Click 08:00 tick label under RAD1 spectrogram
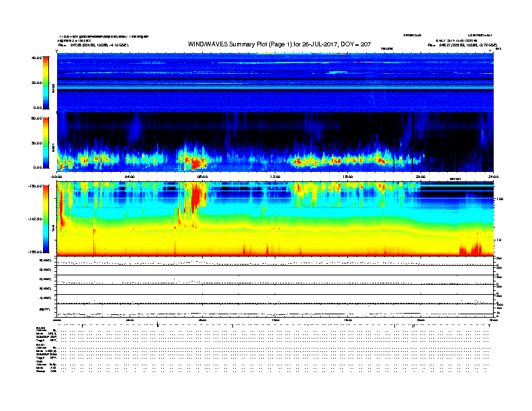Image resolution: width=532 pixels, height=411 pixels. pyautogui.click(x=203, y=177)
